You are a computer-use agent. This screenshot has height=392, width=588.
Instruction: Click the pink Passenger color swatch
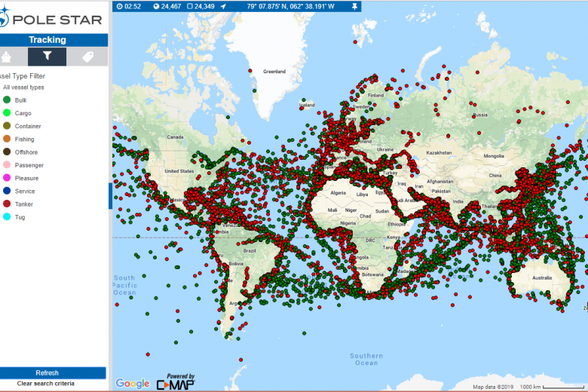(8, 165)
